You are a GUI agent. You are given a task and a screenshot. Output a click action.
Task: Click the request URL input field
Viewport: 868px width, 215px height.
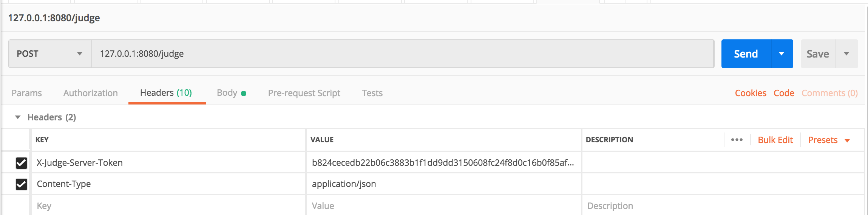[x=402, y=54]
